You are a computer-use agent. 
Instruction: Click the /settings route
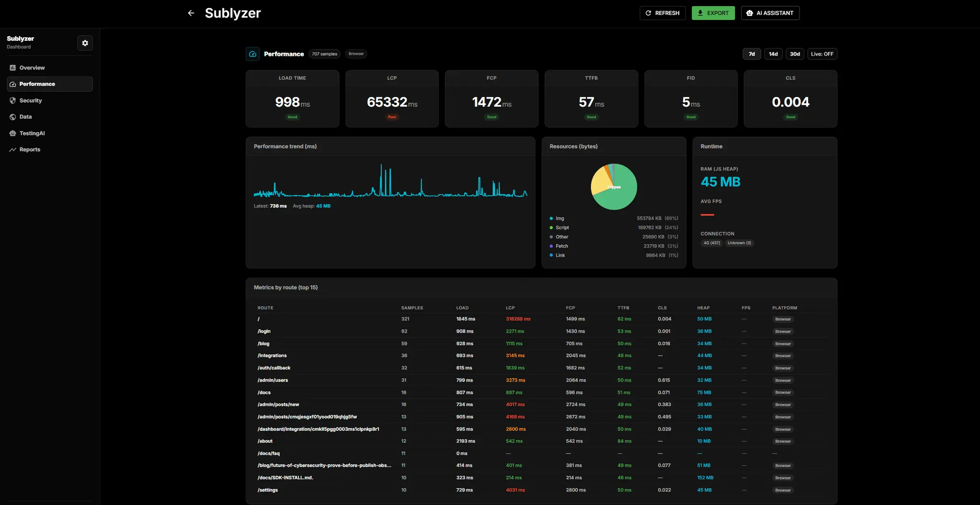(x=267, y=490)
